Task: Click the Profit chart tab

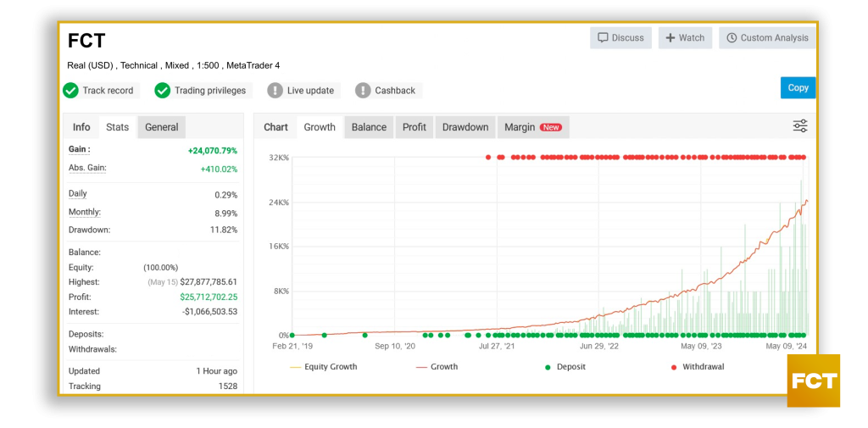Action: 415,127
